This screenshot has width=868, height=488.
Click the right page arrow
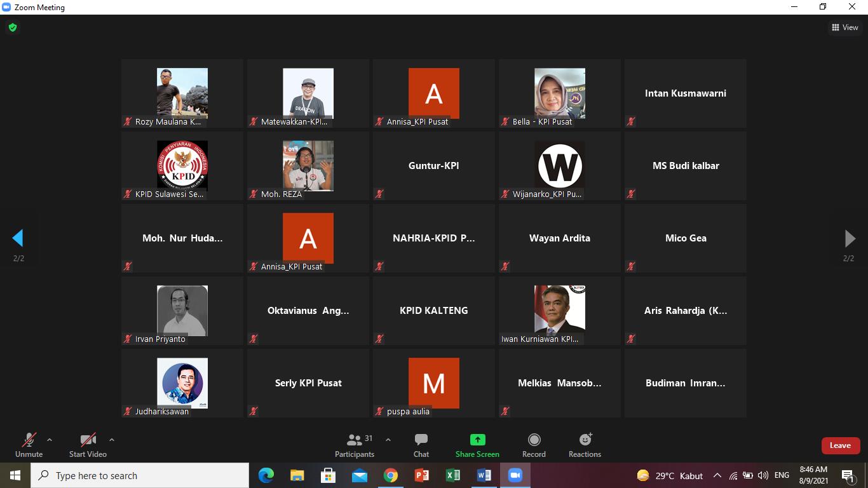click(x=849, y=238)
